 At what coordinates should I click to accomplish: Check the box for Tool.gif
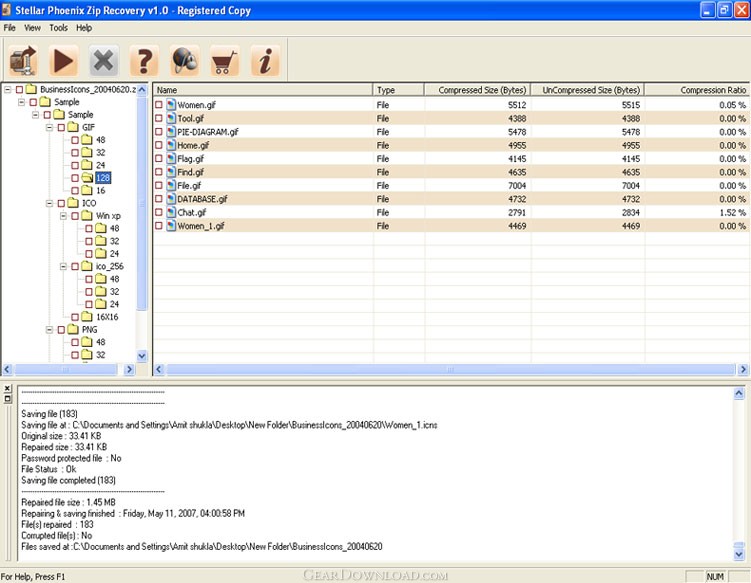point(159,118)
